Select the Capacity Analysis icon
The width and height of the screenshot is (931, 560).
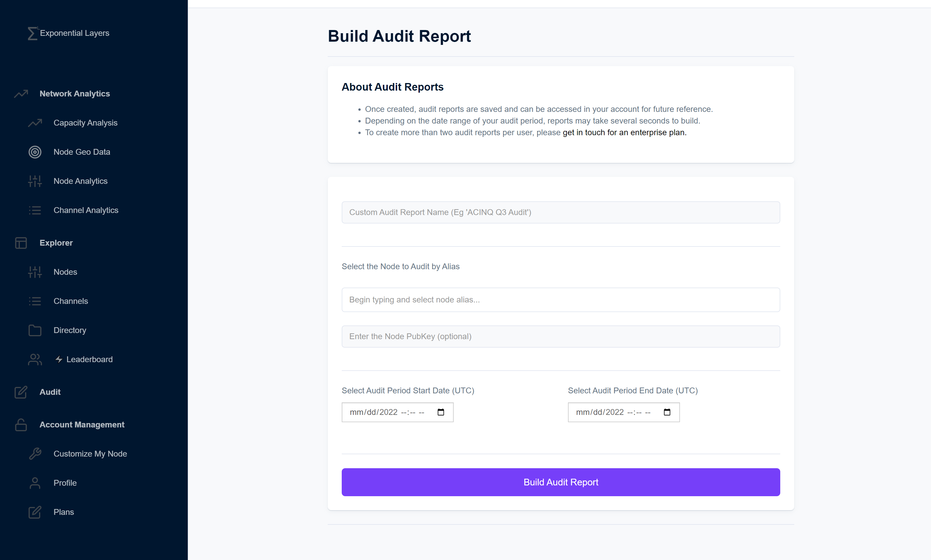35,122
